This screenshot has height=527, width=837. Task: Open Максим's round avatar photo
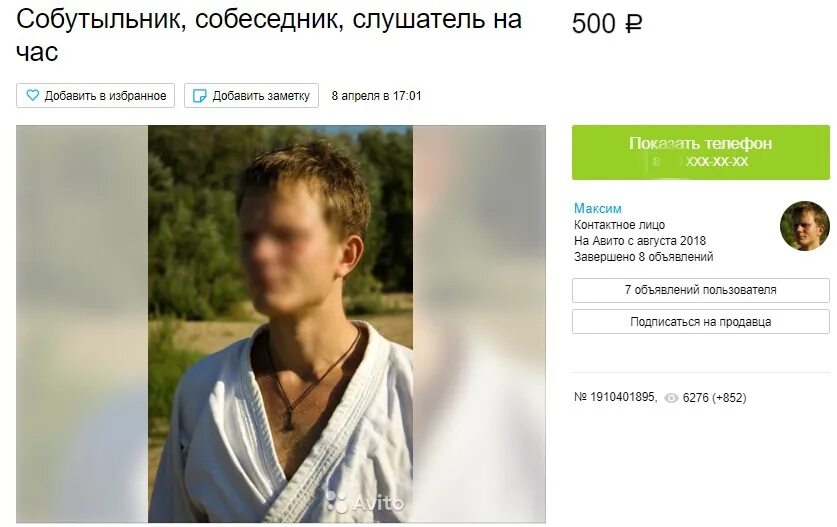pos(804,225)
